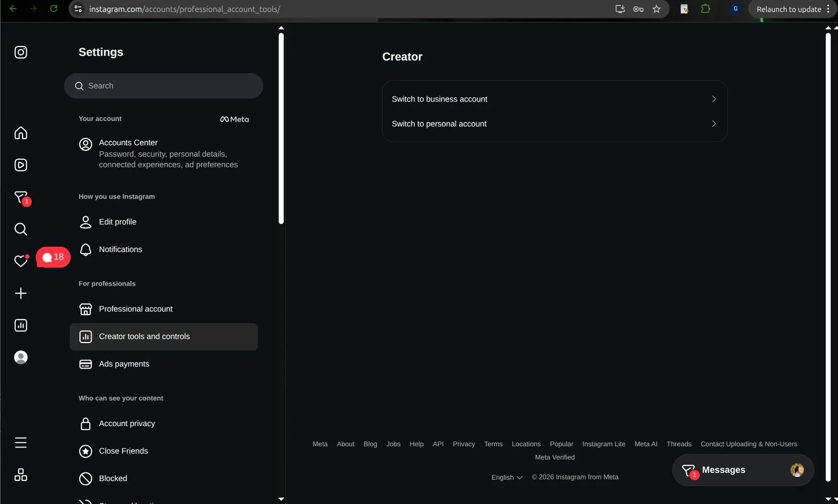
Task: Bookmark this page with star icon
Action: (x=656, y=9)
